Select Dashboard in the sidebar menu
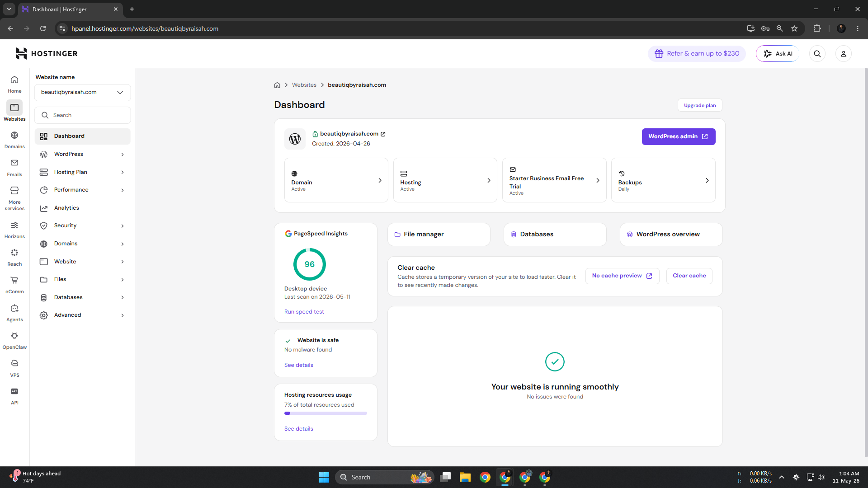The height and width of the screenshot is (488, 868). coord(83,136)
